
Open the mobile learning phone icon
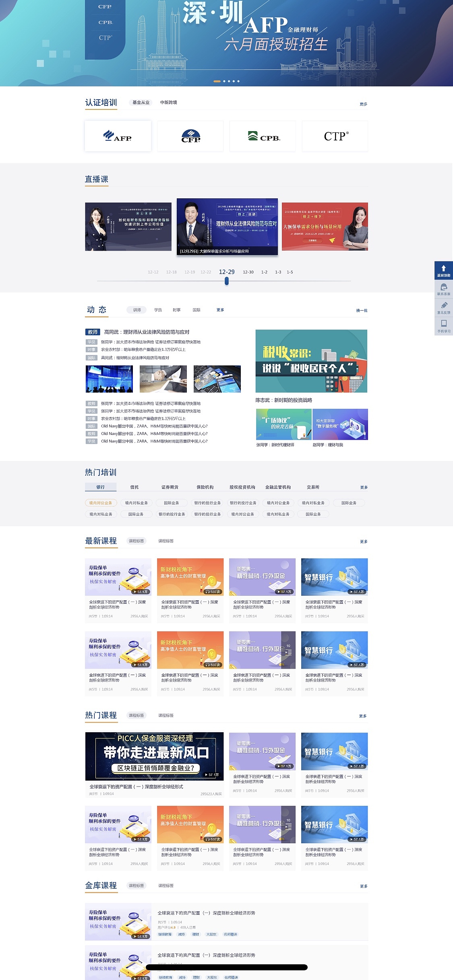pos(444,323)
